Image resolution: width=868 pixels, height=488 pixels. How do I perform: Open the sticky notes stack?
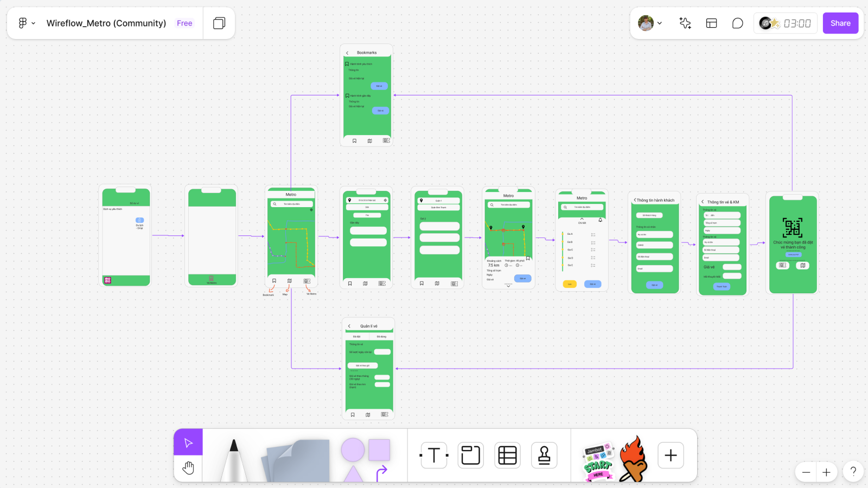click(x=297, y=460)
